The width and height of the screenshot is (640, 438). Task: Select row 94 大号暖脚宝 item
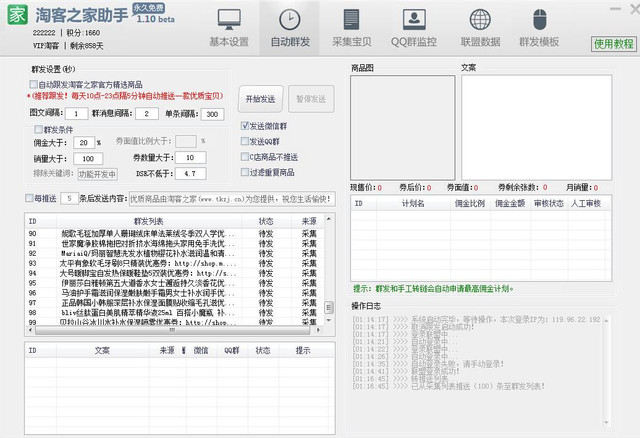tap(174, 273)
